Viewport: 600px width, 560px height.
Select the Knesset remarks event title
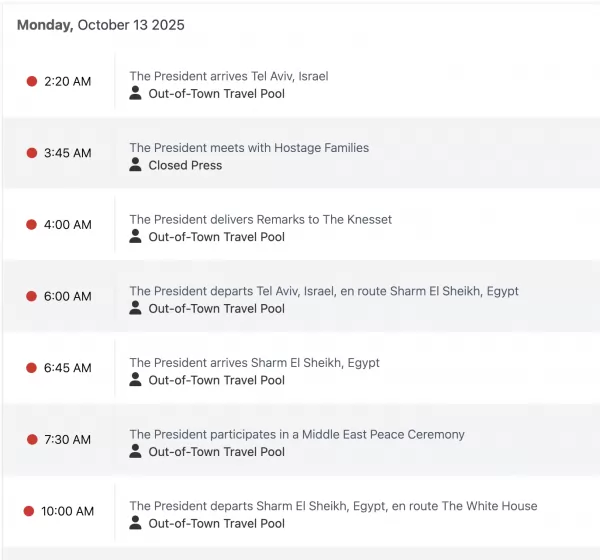pos(260,219)
